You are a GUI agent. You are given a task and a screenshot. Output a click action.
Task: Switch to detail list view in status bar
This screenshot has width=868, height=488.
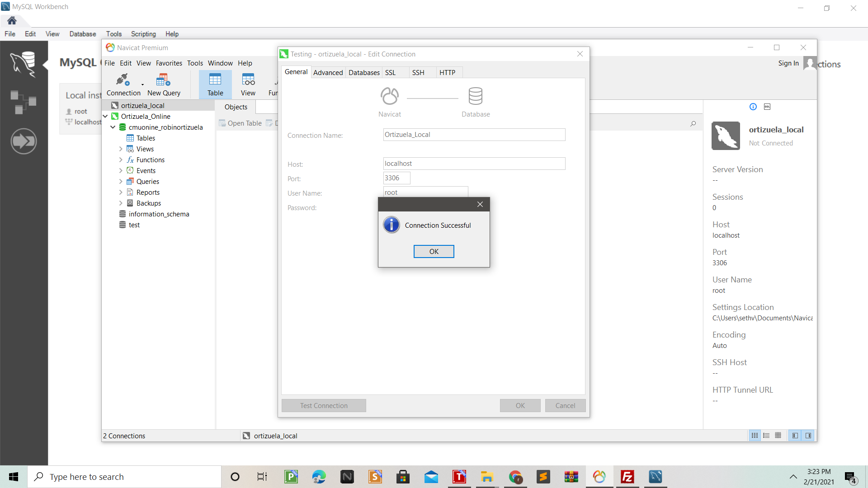[x=766, y=436]
